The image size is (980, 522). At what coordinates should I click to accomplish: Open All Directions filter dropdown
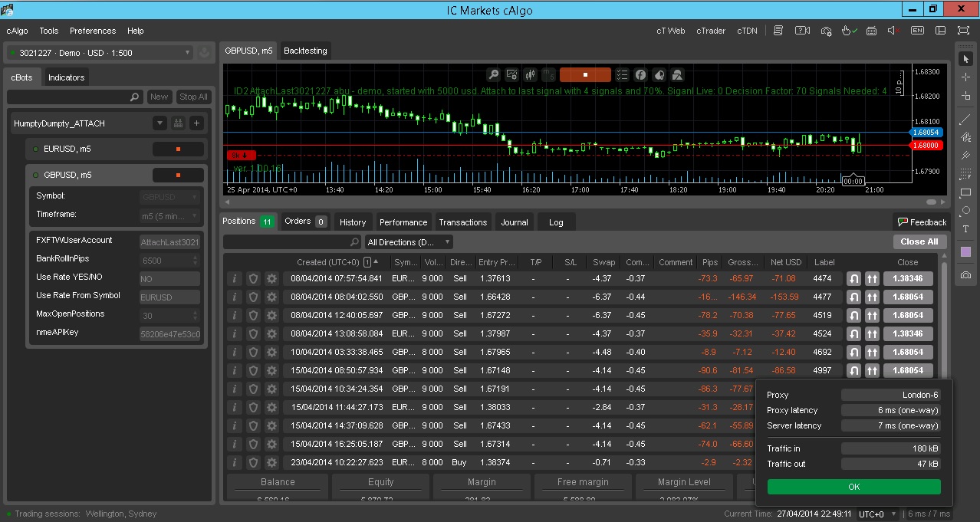(409, 242)
